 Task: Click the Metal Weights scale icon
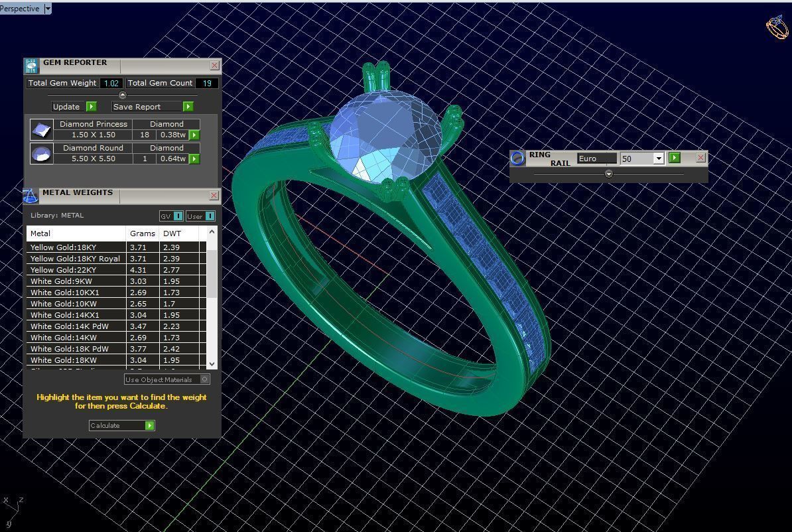click(x=31, y=196)
